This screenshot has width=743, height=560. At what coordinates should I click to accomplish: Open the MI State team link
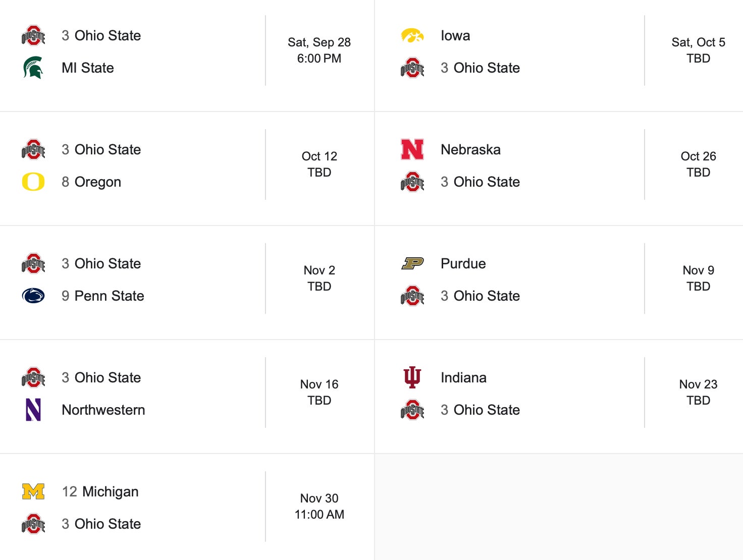click(88, 68)
